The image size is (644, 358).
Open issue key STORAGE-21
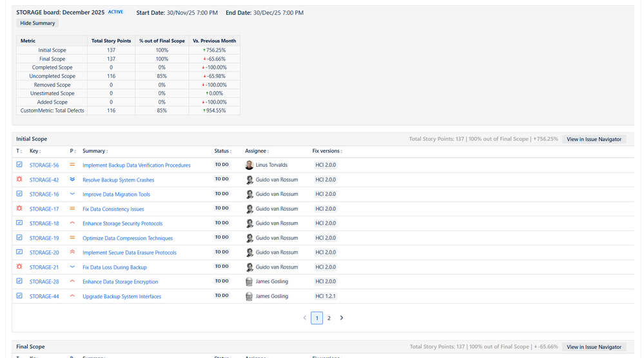tap(44, 267)
